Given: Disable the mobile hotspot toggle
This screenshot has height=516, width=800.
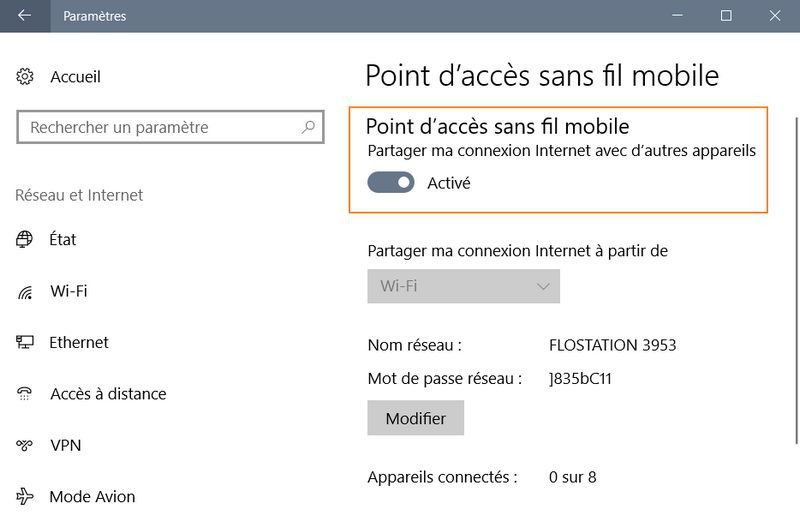Looking at the screenshot, I should [x=391, y=183].
